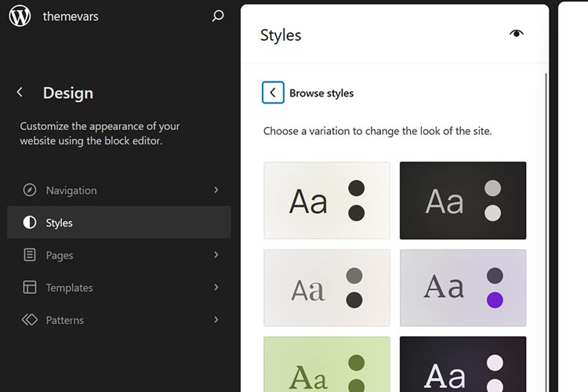Expand the Patterns chevron arrow
Viewport: 588px width, 392px height.
pos(216,320)
